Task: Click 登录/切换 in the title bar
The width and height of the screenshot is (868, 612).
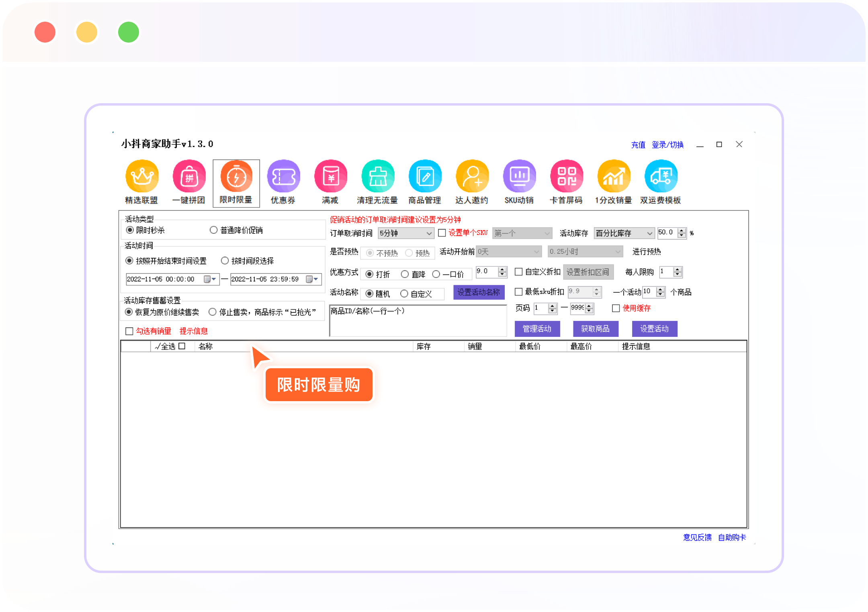Action: coord(667,145)
